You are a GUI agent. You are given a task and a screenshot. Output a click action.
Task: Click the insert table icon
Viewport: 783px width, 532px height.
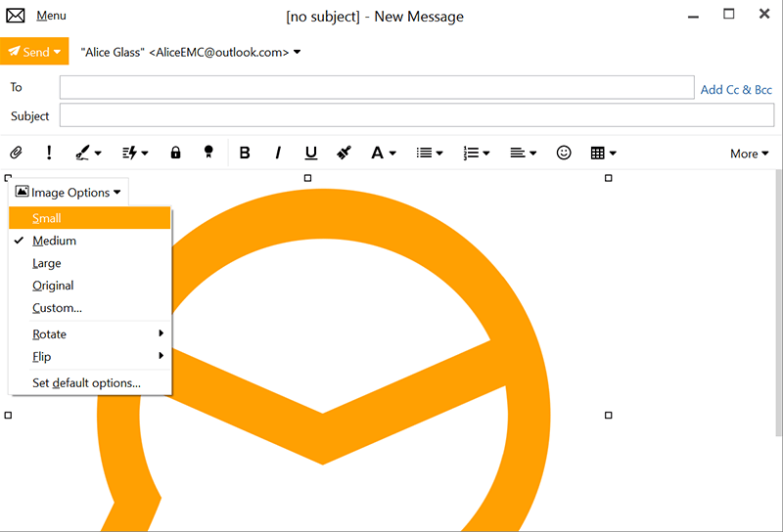tap(597, 153)
